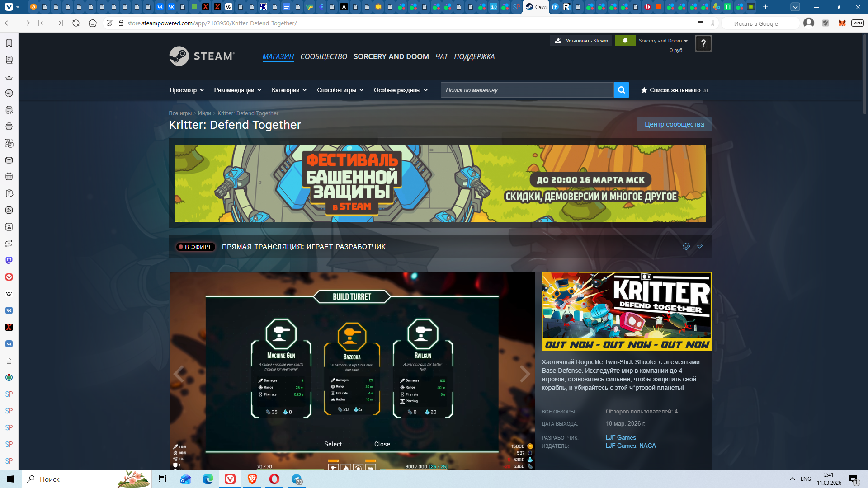868x488 pixels.
Task: Bookmark this page icon in address bar
Action: click(x=712, y=23)
